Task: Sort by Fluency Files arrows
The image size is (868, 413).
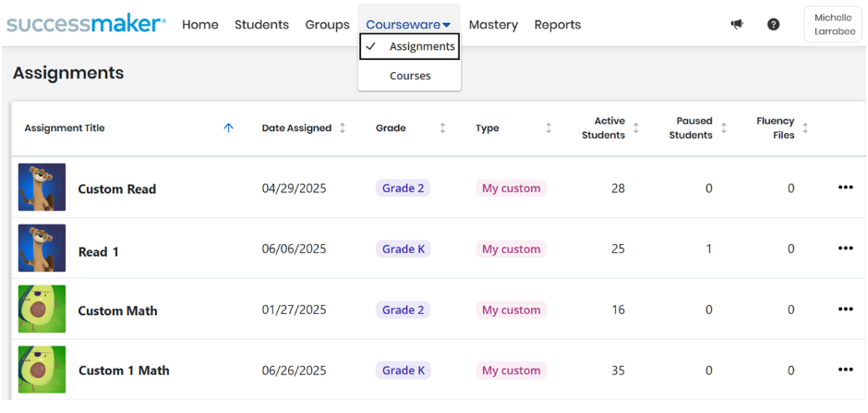Action: (805, 128)
